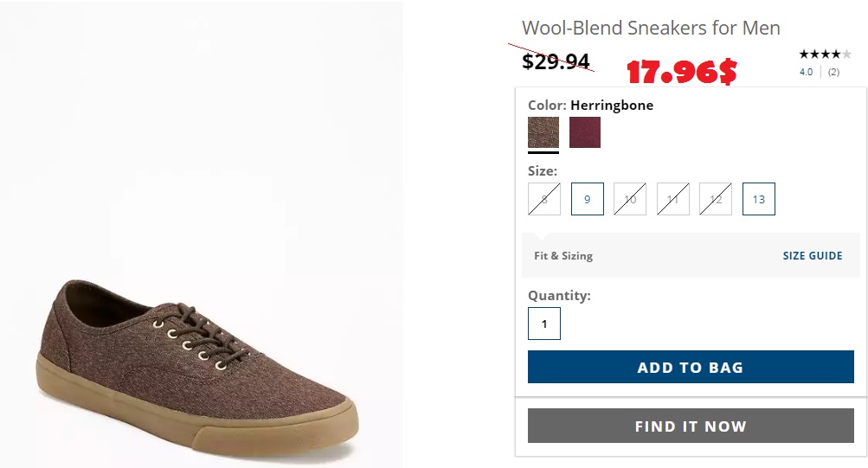Click the Wool-Blend Sneakers for Men title

pyautogui.click(x=651, y=29)
